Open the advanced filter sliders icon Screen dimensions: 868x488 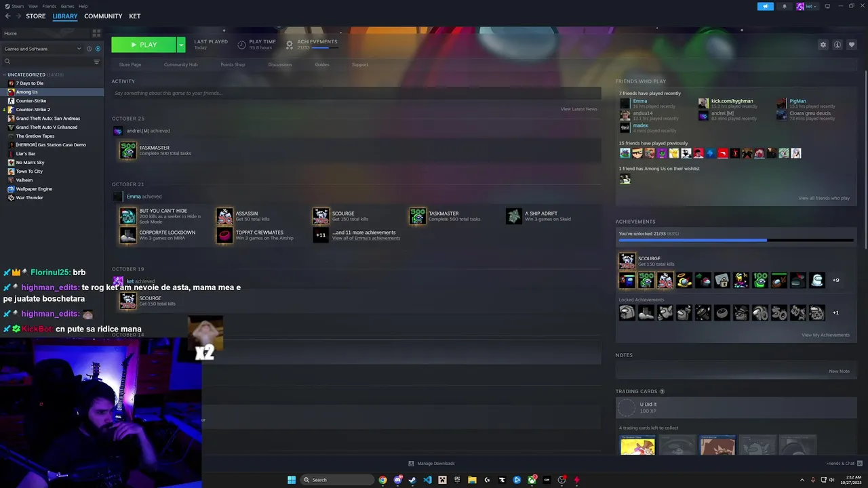point(96,62)
